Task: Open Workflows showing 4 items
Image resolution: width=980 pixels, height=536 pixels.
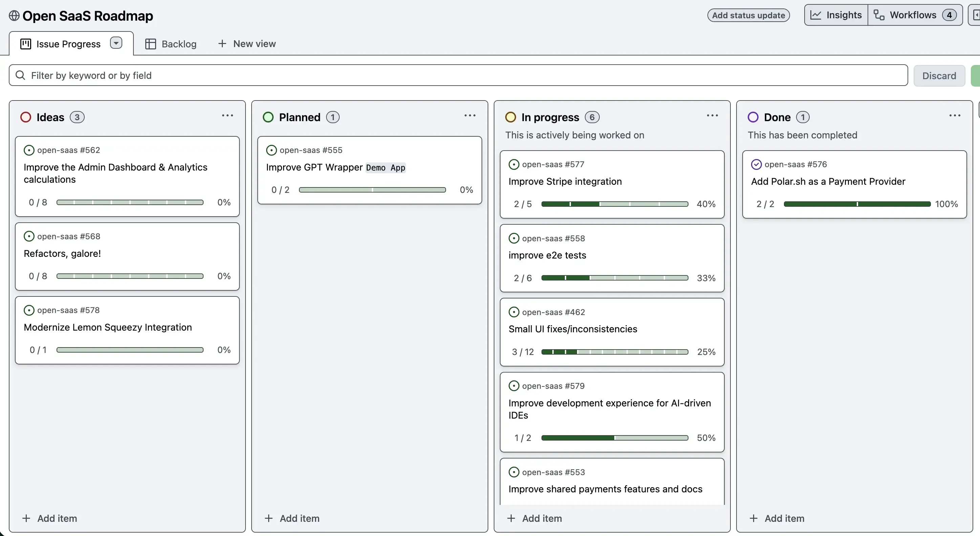Action: tap(915, 15)
